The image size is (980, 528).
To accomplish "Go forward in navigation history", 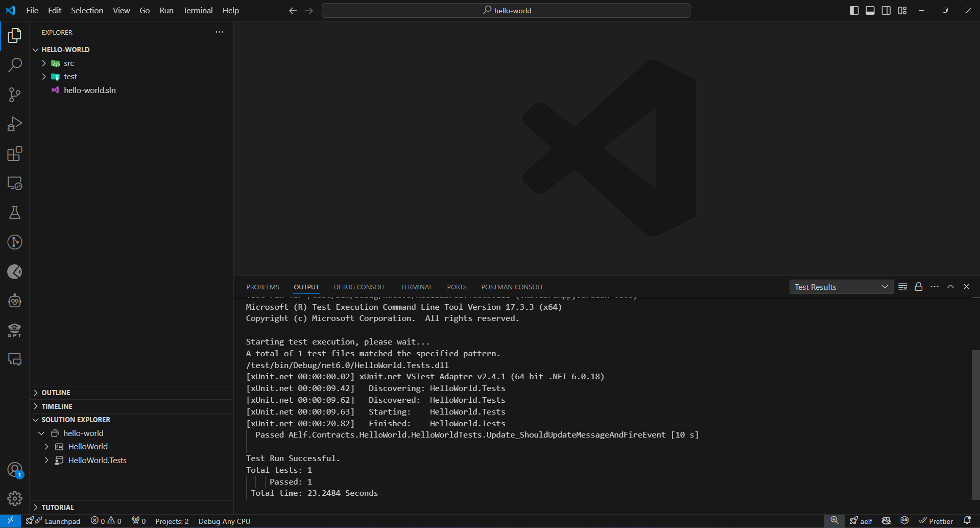I will pos(309,11).
